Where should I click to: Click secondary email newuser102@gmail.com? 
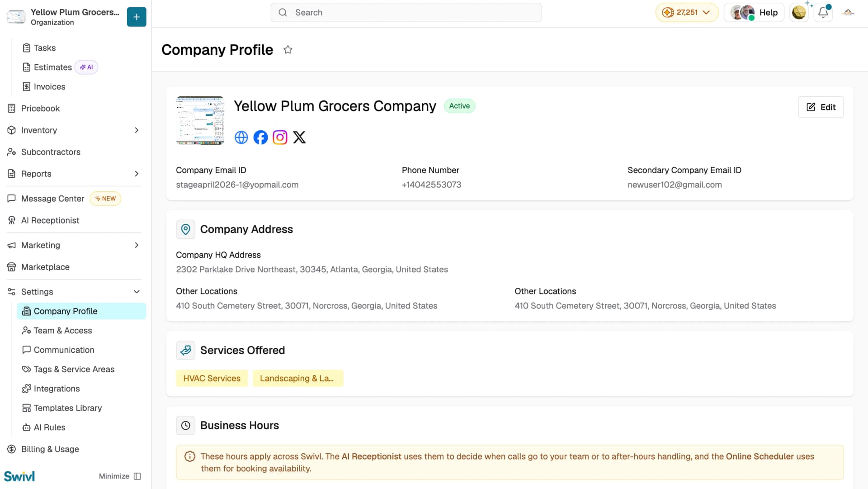[675, 185]
